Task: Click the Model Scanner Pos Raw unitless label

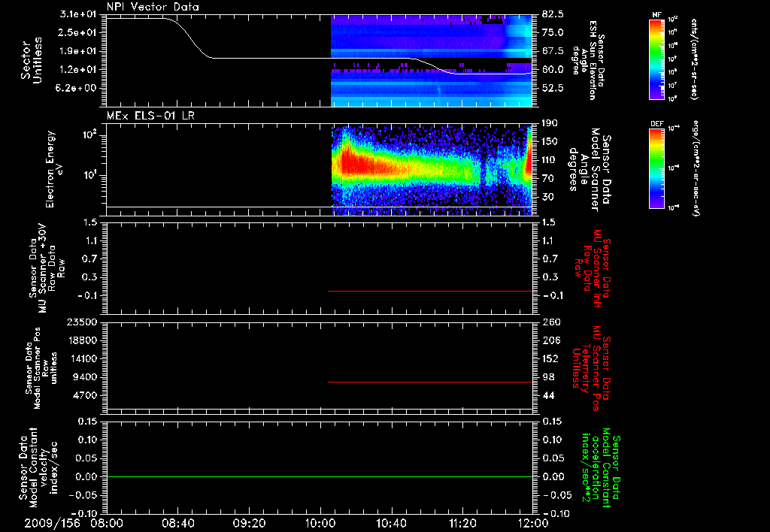Action: tap(41, 368)
